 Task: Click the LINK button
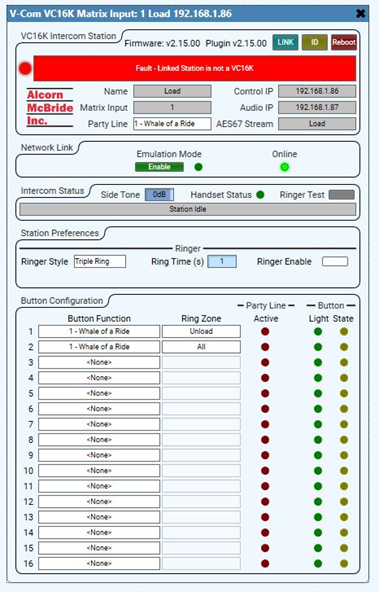285,42
